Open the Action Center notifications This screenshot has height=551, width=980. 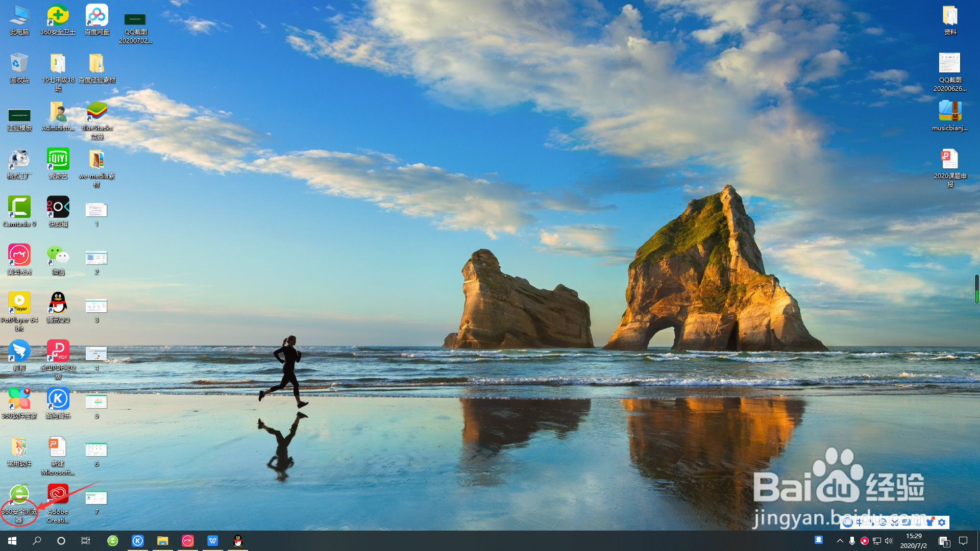[963, 541]
